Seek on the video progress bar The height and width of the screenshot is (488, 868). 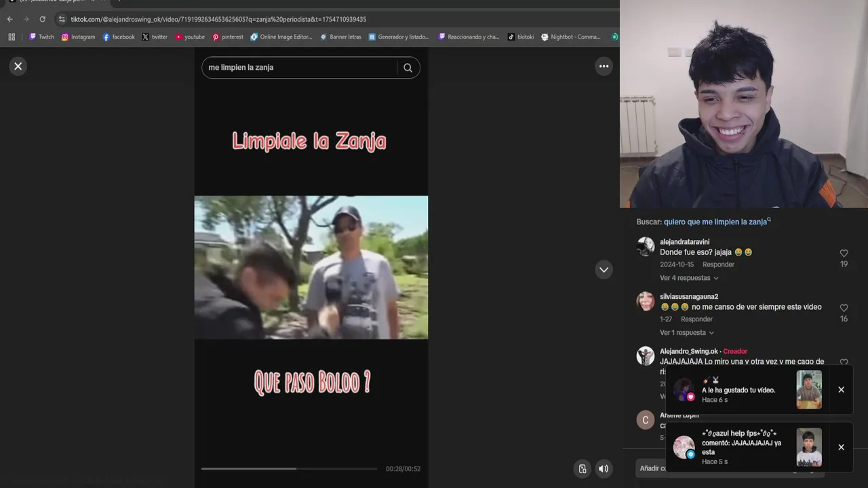point(289,468)
